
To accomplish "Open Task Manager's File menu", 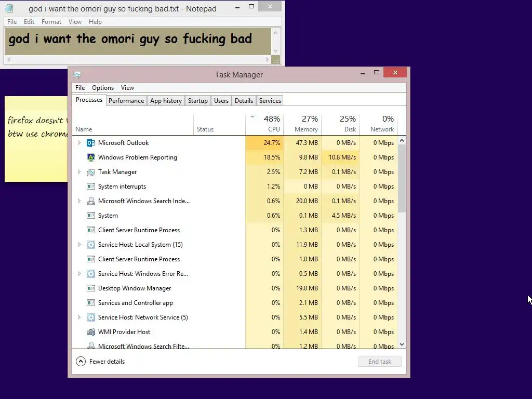I will click(x=80, y=87).
